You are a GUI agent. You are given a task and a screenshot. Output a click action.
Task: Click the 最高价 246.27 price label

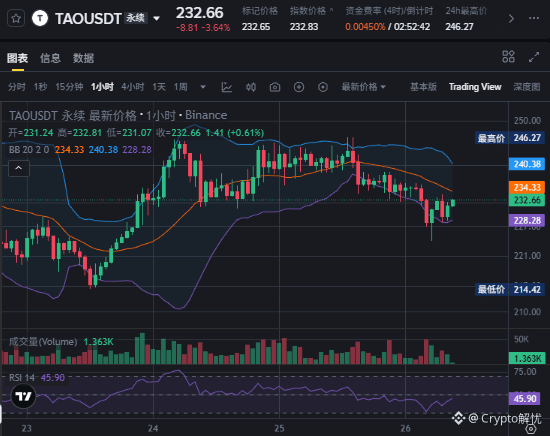coord(510,138)
